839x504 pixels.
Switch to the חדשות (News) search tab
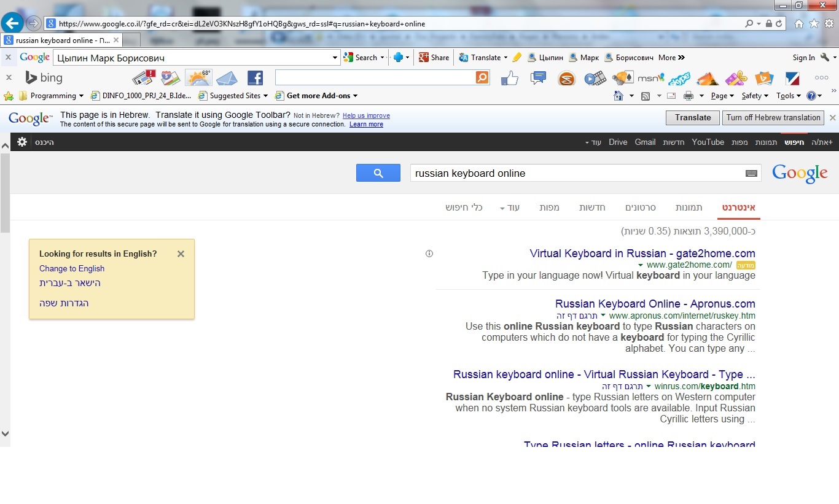tap(592, 207)
